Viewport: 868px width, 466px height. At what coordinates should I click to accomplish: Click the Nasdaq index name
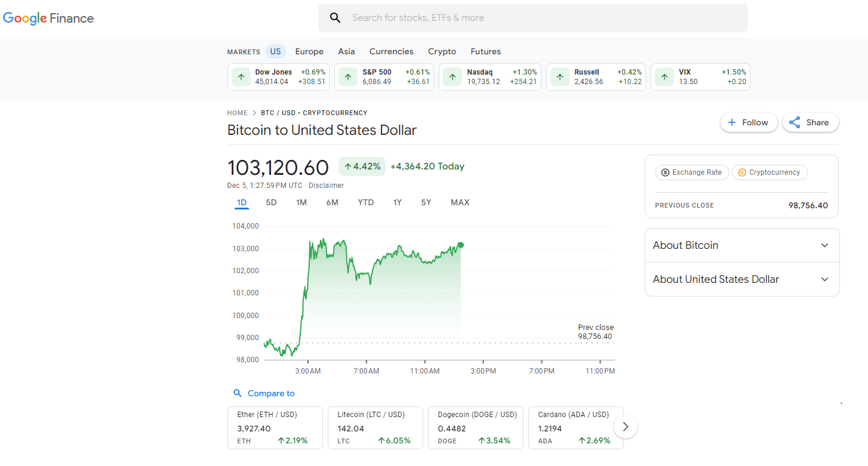click(480, 72)
